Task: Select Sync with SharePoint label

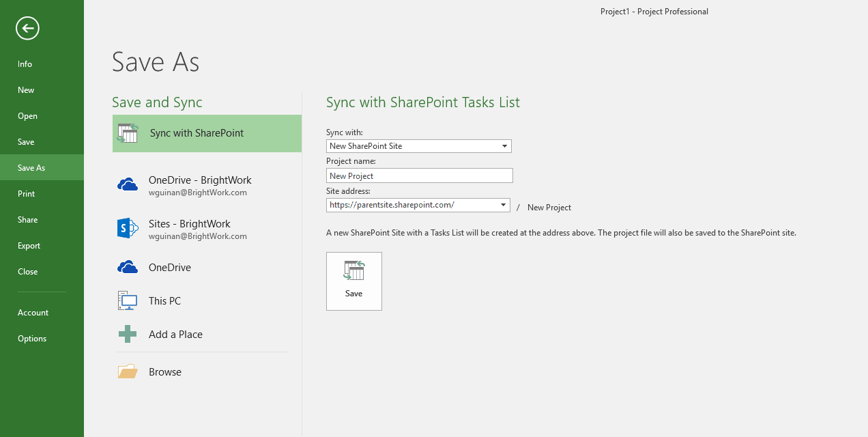Action: [197, 133]
